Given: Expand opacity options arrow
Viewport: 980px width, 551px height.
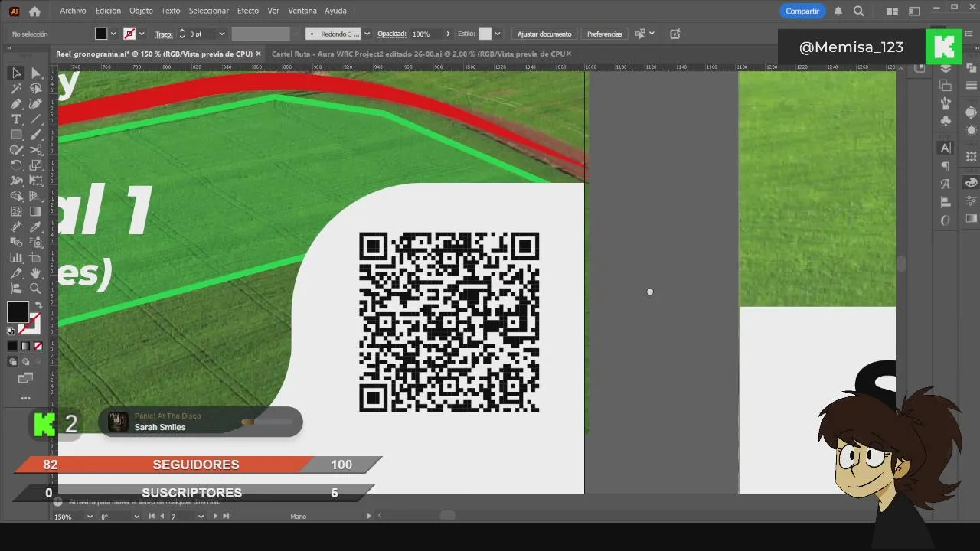Looking at the screenshot, I should coord(448,34).
